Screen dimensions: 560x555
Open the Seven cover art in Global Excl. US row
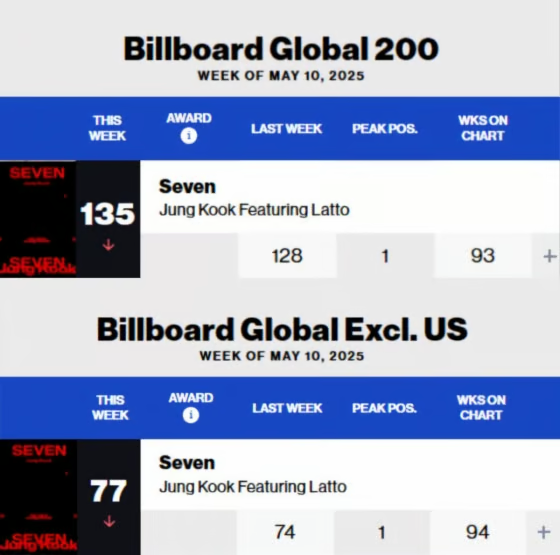pyautogui.click(x=38, y=497)
